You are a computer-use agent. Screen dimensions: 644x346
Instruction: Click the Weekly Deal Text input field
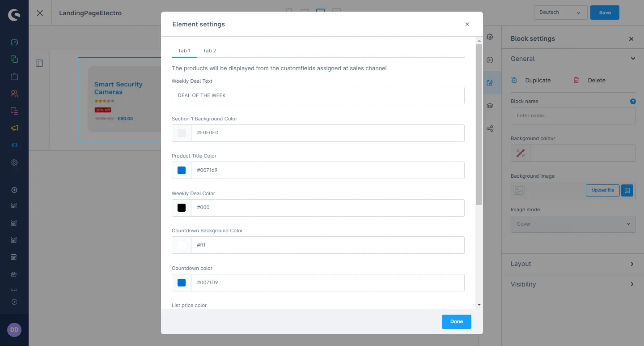tap(318, 96)
